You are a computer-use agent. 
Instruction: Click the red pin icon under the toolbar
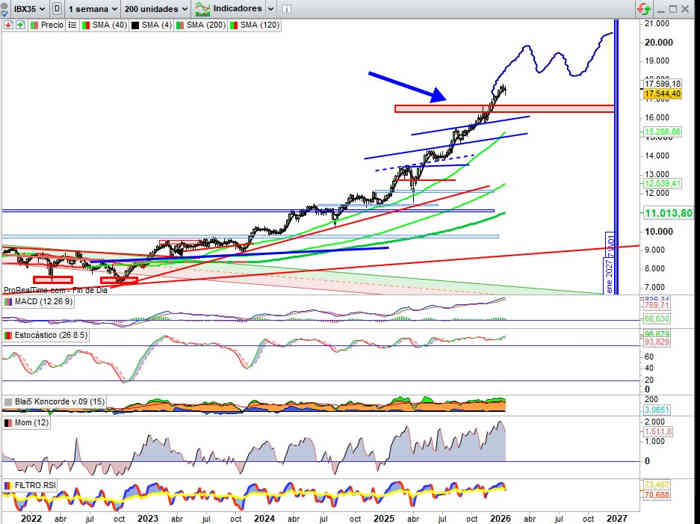[x=8, y=26]
